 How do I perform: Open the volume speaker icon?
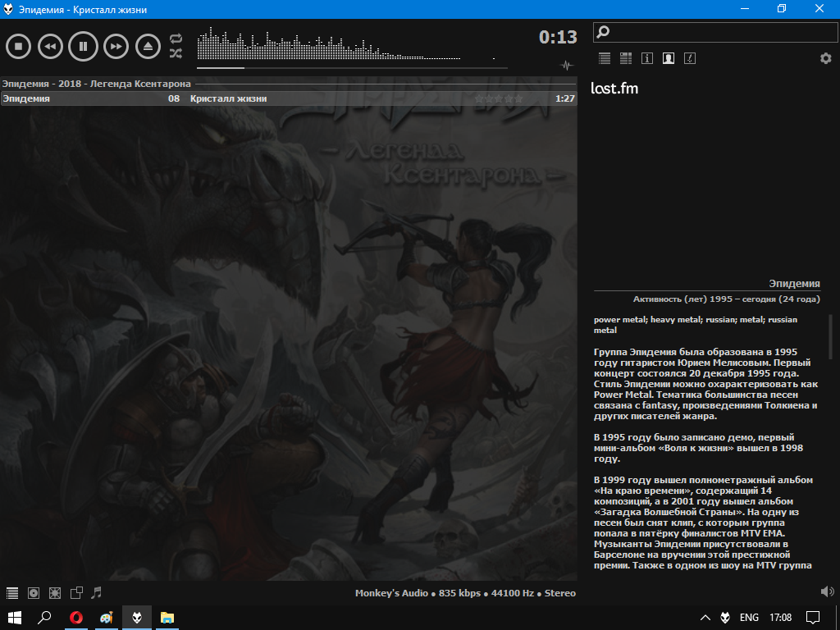coord(827,591)
